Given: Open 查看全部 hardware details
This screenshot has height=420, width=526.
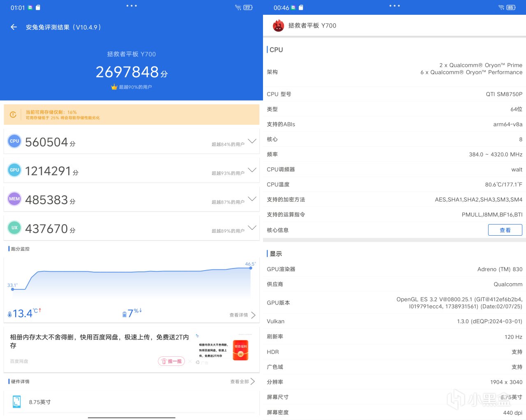Looking at the screenshot, I should pos(242,381).
